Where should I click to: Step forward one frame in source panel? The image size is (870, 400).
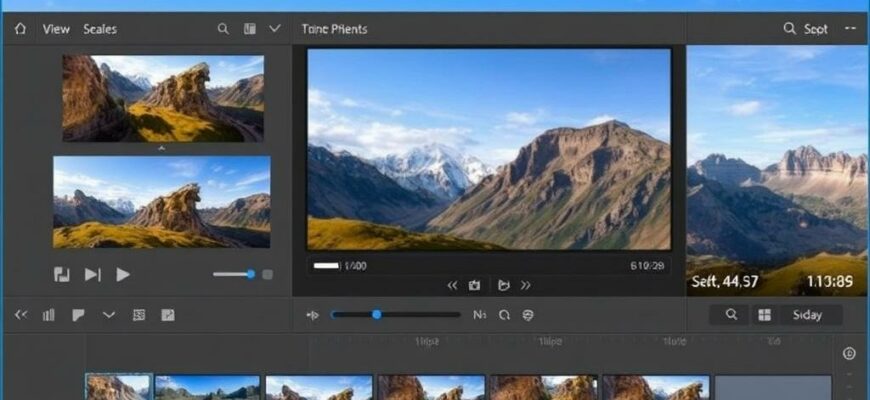[92, 274]
